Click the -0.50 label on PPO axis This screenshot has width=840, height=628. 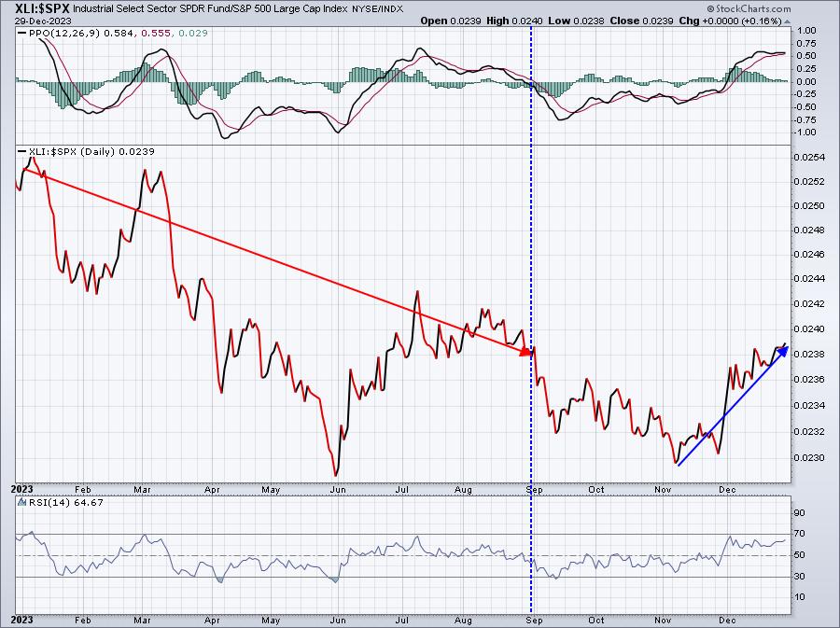pos(805,106)
